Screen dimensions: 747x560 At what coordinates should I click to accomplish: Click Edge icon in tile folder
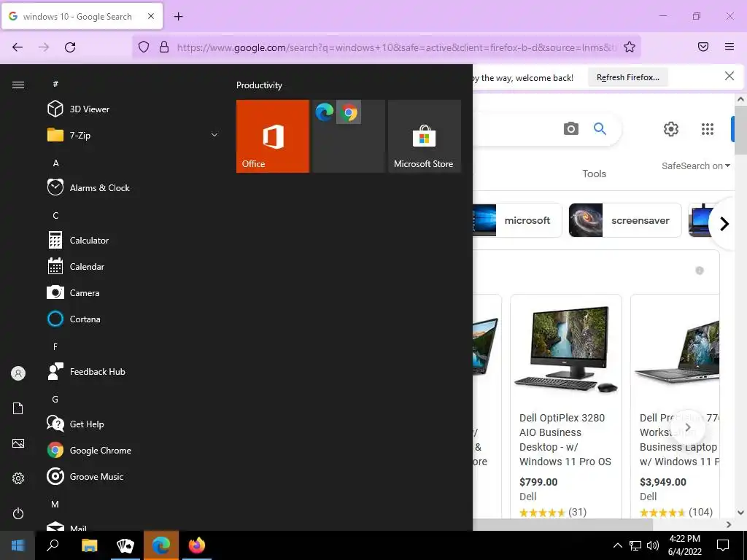(325, 112)
